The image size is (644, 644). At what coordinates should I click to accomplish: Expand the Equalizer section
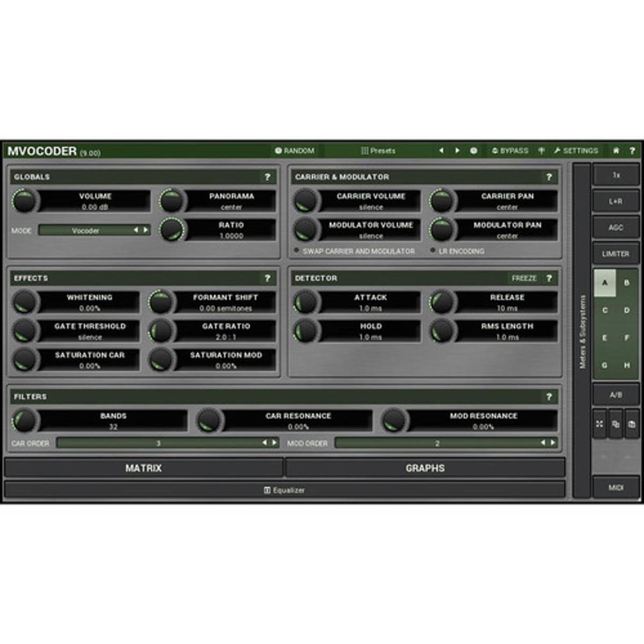click(284, 490)
